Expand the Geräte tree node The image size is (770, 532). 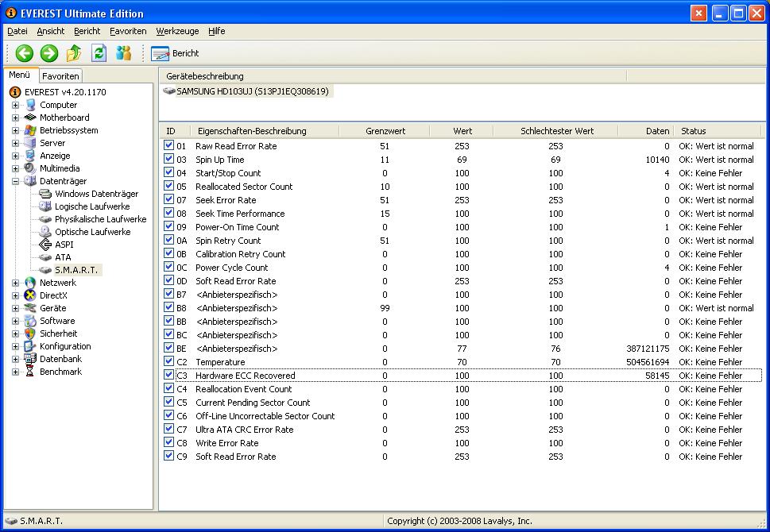point(16,308)
